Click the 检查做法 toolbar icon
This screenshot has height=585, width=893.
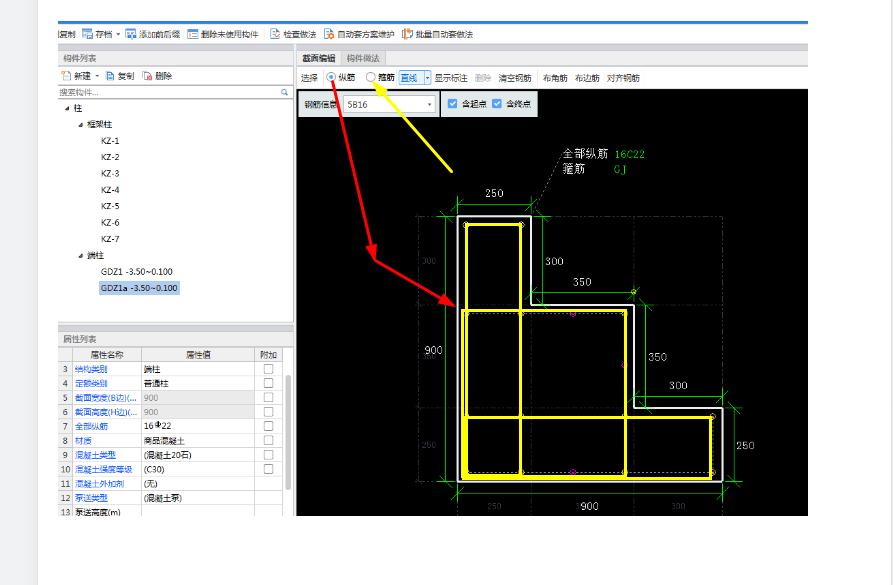[275, 34]
